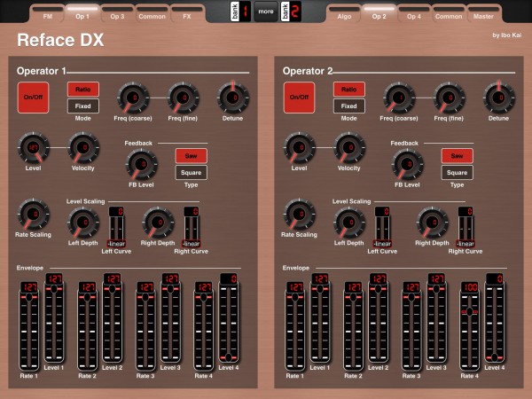The width and height of the screenshot is (532, 399).
Task: Click Operator 2 Rate 4 slider handle
Action: (x=470, y=311)
